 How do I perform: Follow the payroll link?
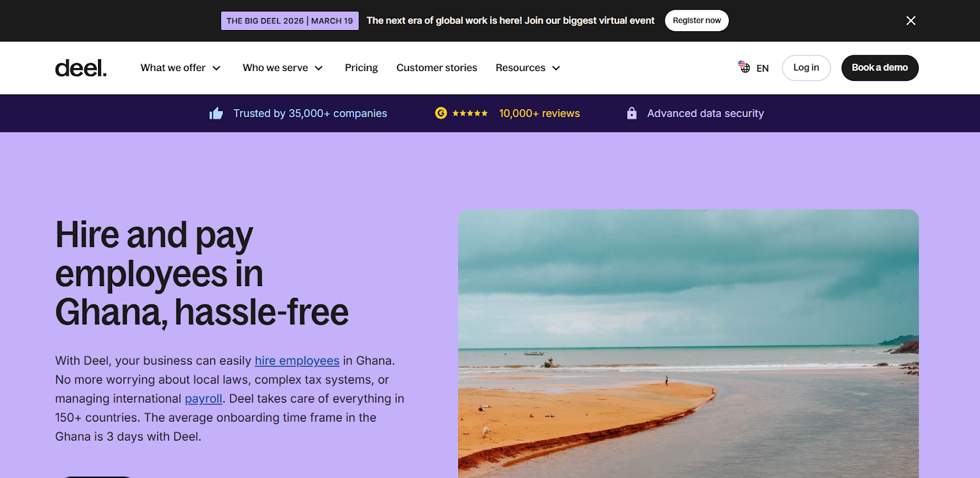[x=203, y=398]
